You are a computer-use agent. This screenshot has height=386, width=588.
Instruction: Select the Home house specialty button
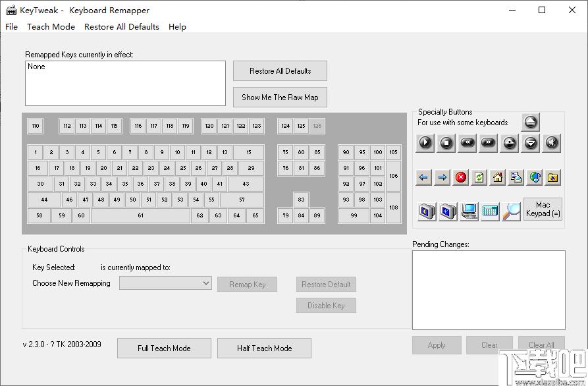point(497,177)
